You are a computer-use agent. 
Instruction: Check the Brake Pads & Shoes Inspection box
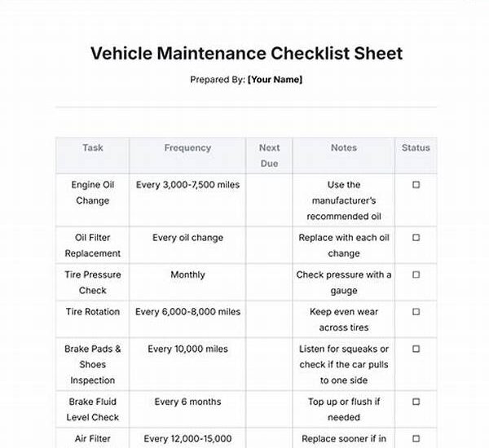pos(416,349)
